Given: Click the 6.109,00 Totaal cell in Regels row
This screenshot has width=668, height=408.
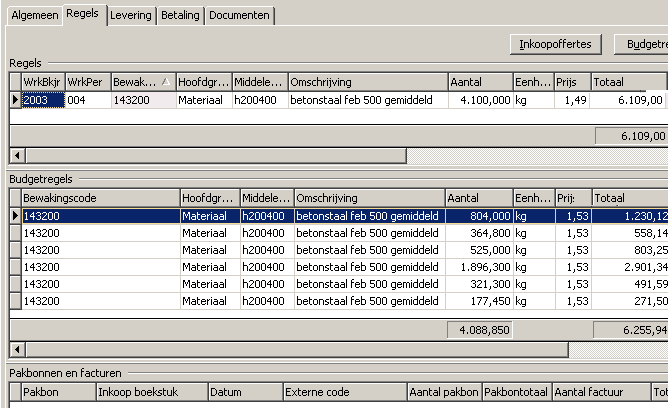Looking at the screenshot, I should (629, 100).
